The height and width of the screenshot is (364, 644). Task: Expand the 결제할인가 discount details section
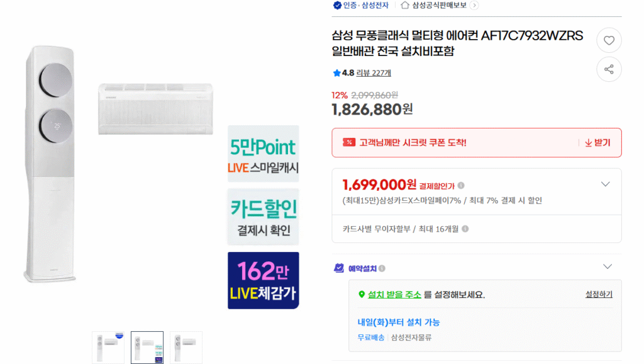[605, 184]
